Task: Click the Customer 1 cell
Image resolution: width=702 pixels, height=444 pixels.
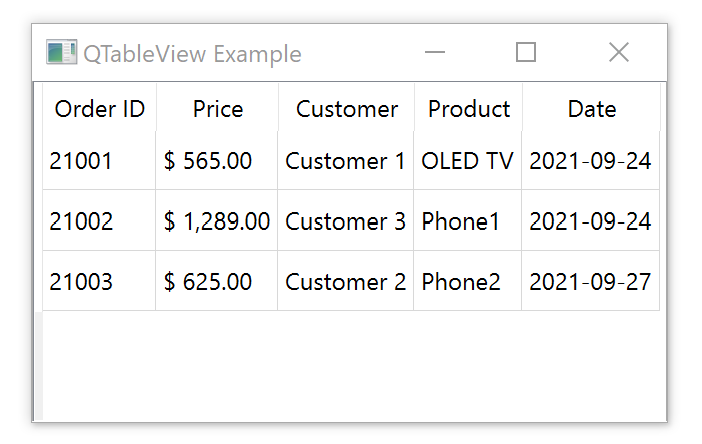Action: tap(346, 161)
